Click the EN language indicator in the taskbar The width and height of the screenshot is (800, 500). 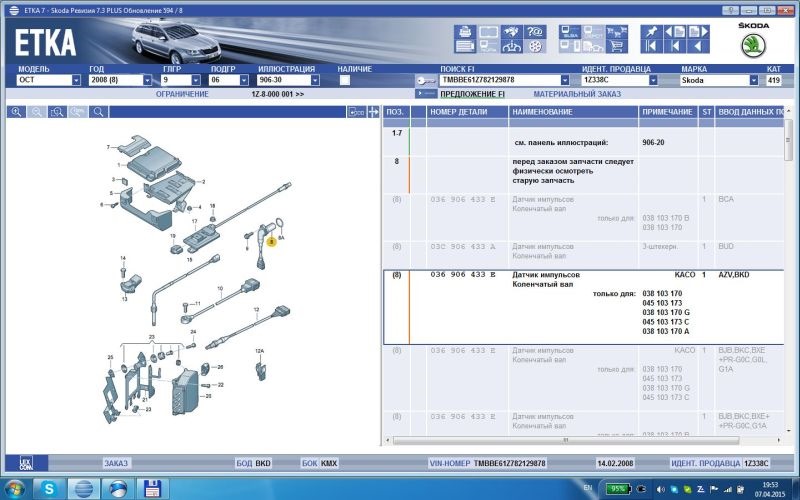(x=588, y=488)
